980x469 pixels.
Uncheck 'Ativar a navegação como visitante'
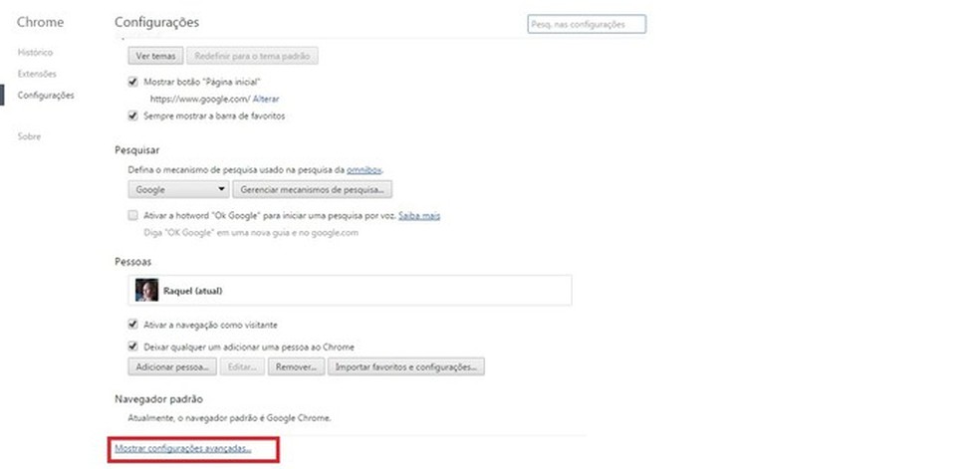[x=133, y=325]
